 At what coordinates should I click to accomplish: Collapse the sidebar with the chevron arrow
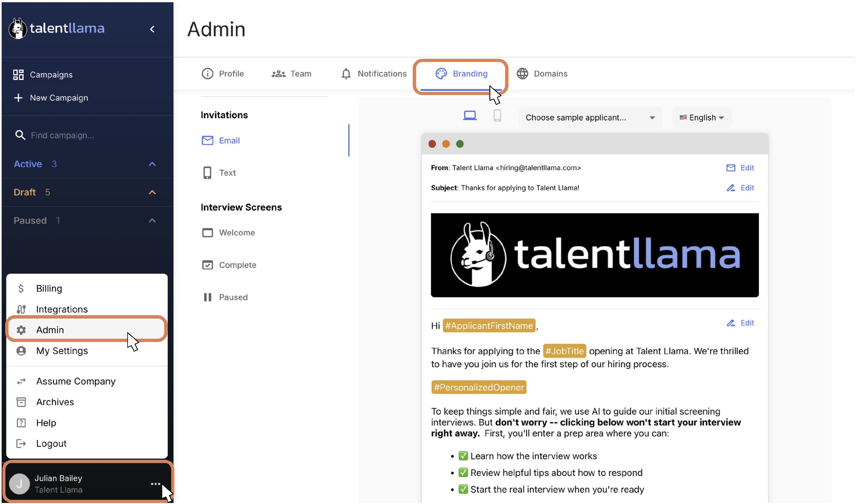click(x=152, y=29)
